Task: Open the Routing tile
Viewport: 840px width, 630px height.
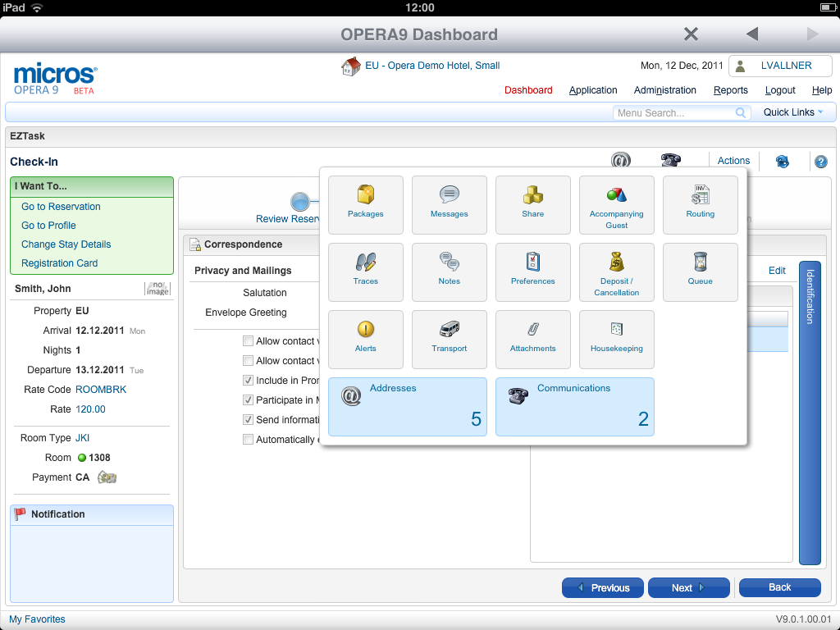Action: (701, 204)
